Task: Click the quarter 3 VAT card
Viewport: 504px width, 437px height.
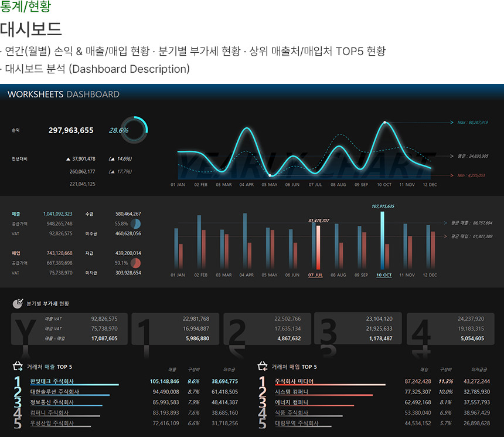Action: coord(359,328)
